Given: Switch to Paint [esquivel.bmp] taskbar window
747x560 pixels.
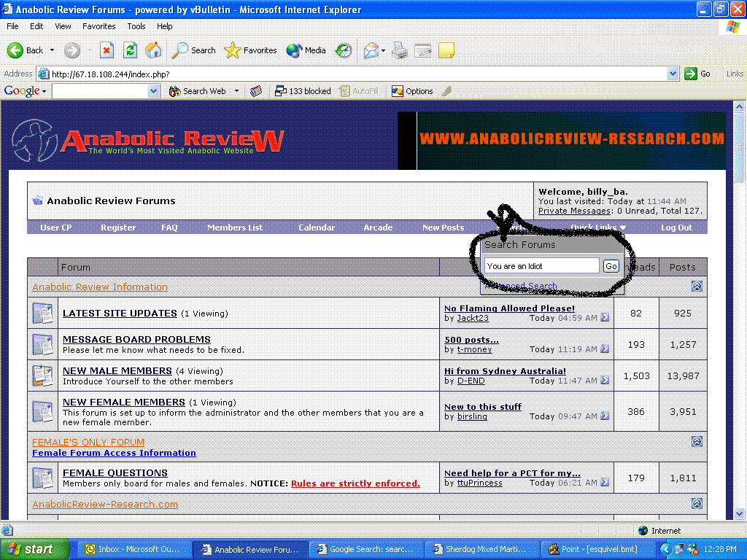Looking at the screenshot, I should coord(597,549).
